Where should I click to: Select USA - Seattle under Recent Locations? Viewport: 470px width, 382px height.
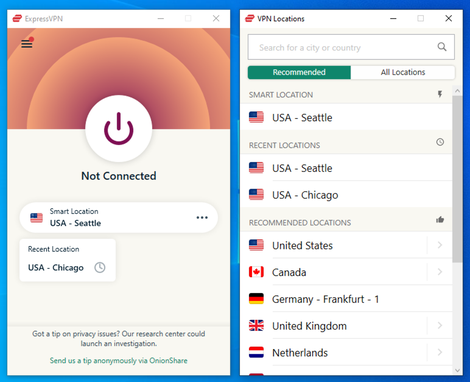pos(346,168)
